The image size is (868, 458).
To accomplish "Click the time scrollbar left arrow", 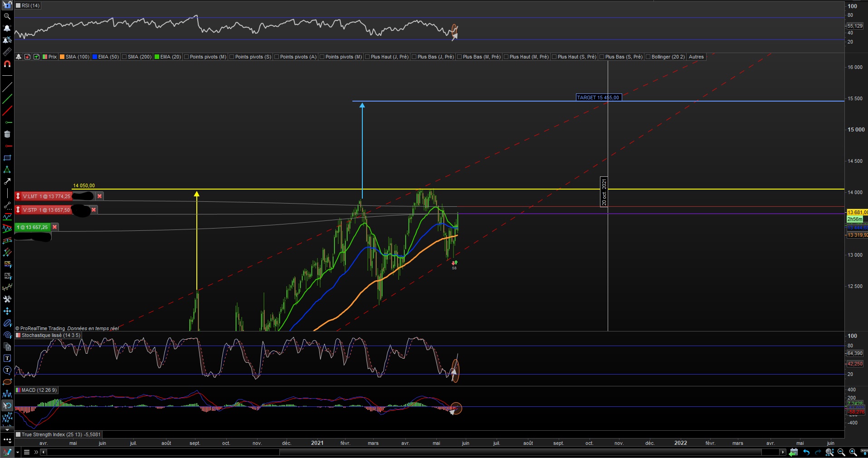I will coord(44,452).
